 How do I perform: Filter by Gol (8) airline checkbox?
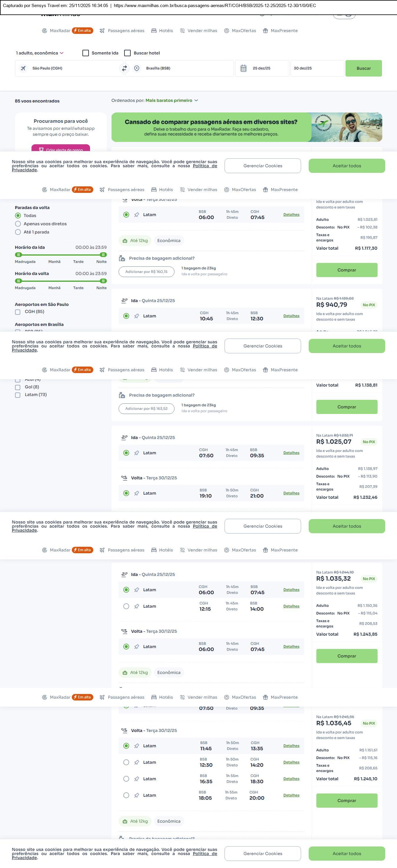[18, 387]
